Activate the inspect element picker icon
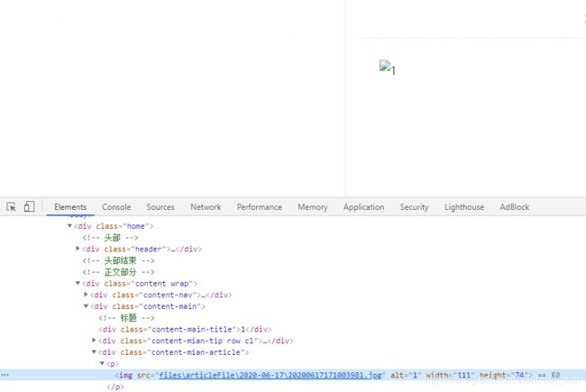Viewport: 586px width, 392px height. (x=11, y=206)
